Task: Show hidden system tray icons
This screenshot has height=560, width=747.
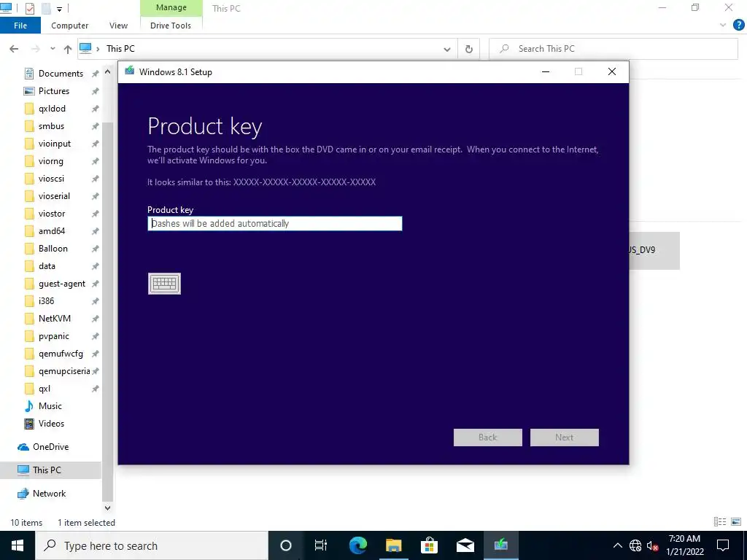Action: pos(617,545)
